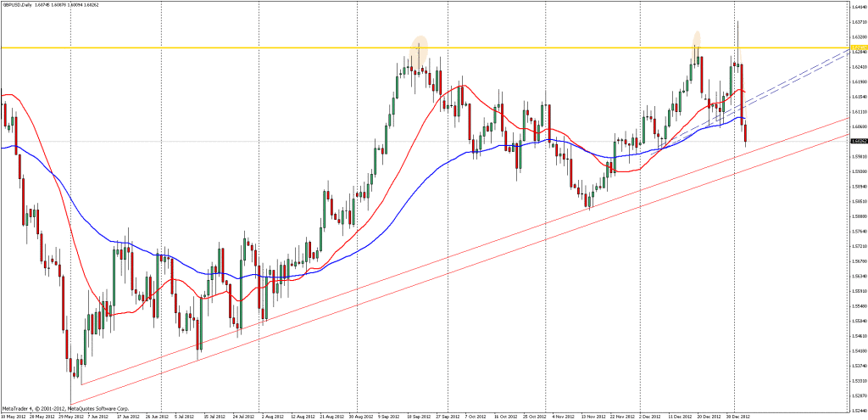
Task: Click the lowest candle near June 2012
Action: 73,391
